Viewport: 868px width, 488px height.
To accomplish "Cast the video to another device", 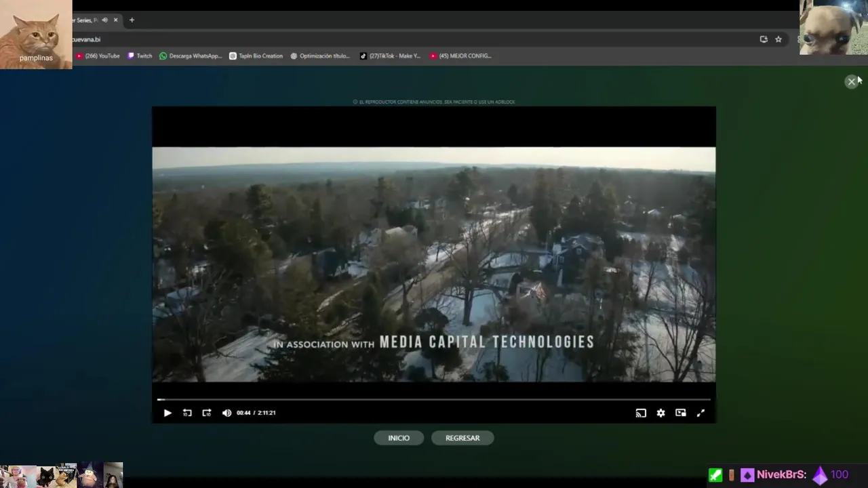I will [x=641, y=413].
